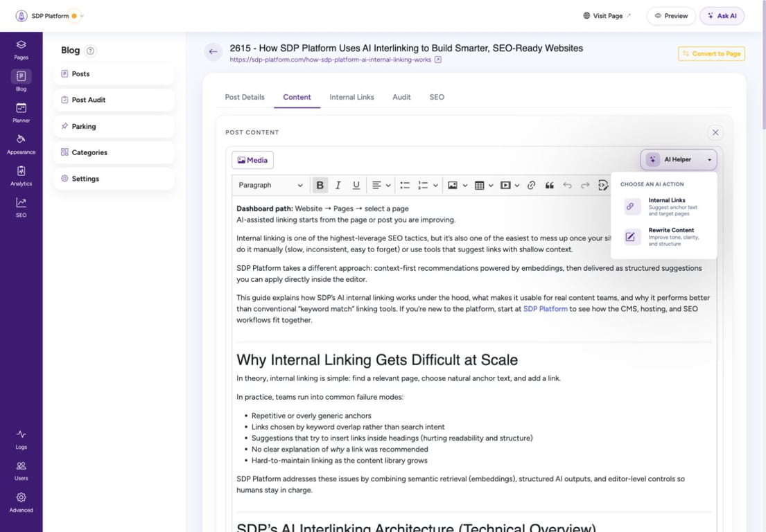This screenshot has height=532, width=766.
Task: Click the redo arrow in the editor toolbar
Action: tap(585, 185)
